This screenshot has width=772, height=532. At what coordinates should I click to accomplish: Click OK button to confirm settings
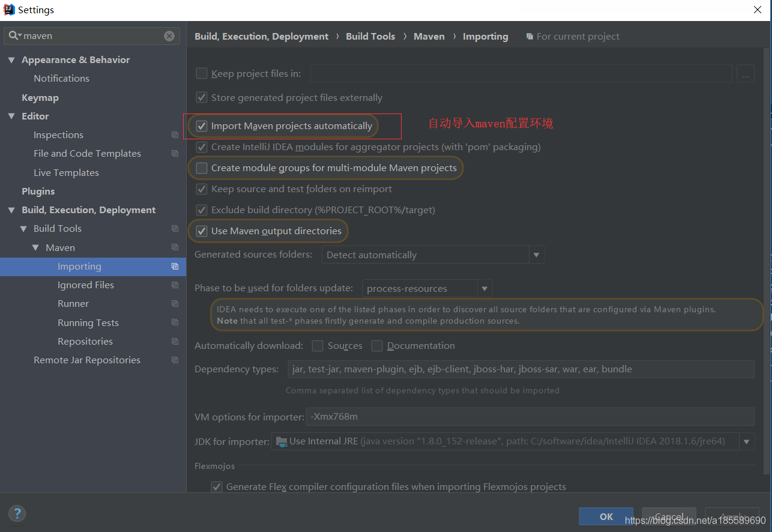(x=606, y=516)
